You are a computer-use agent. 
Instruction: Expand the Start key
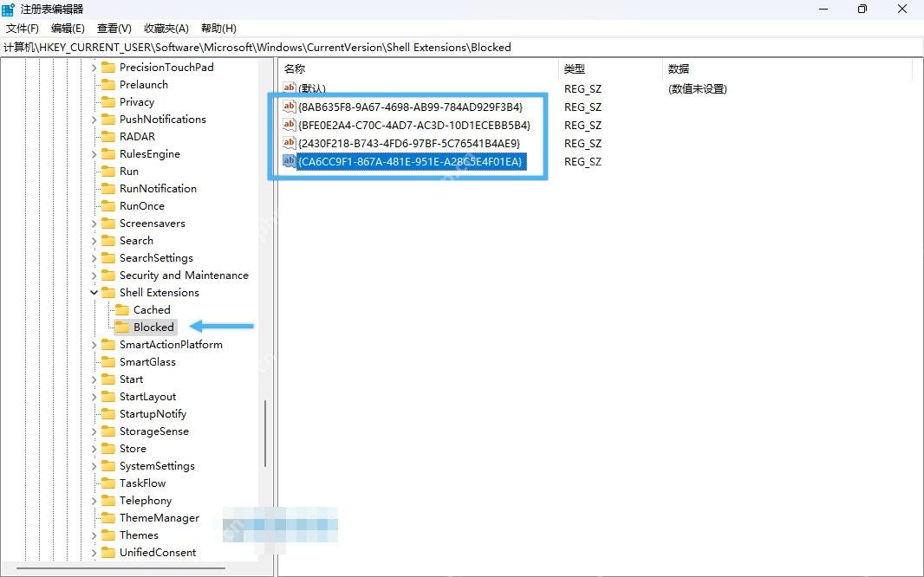click(x=94, y=379)
